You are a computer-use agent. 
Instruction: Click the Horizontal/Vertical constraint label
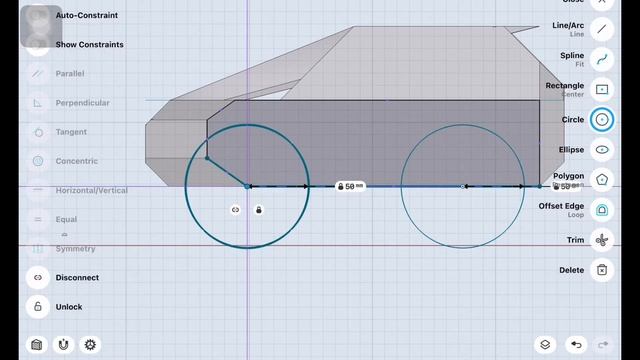pos(91,190)
